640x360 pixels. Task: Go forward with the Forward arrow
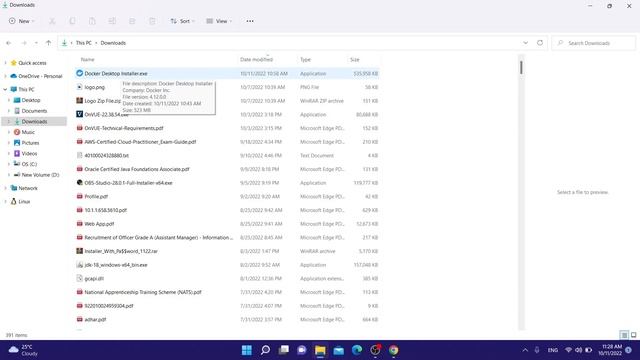click(24, 43)
